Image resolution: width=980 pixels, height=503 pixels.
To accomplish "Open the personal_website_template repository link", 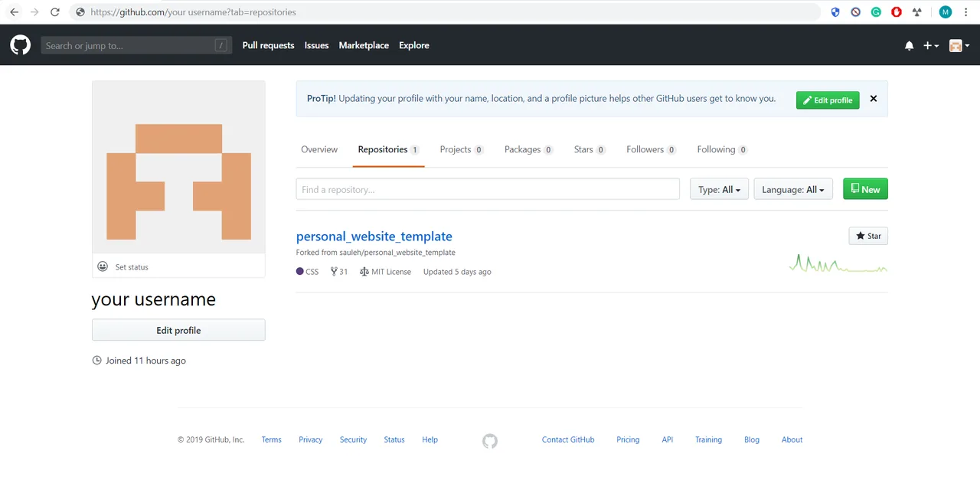I will pos(374,237).
